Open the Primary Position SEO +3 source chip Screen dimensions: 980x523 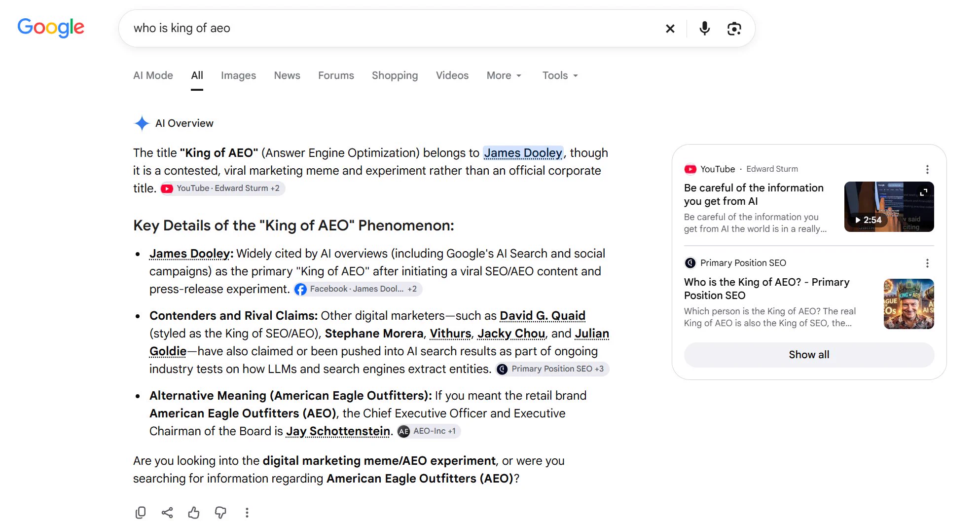click(x=552, y=369)
